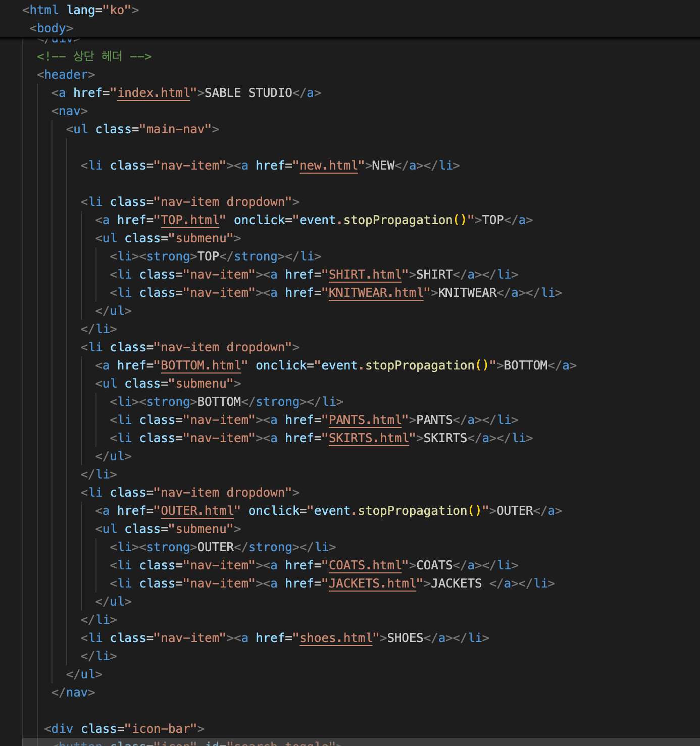The width and height of the screenshot is (700, 746).
Task: Click the index.html href link
Action: coord(154,93)
